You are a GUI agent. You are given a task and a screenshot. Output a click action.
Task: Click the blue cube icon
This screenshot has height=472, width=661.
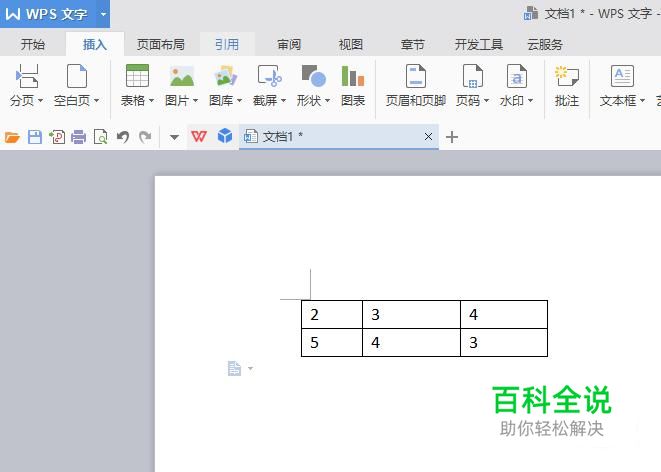(225, 136)
